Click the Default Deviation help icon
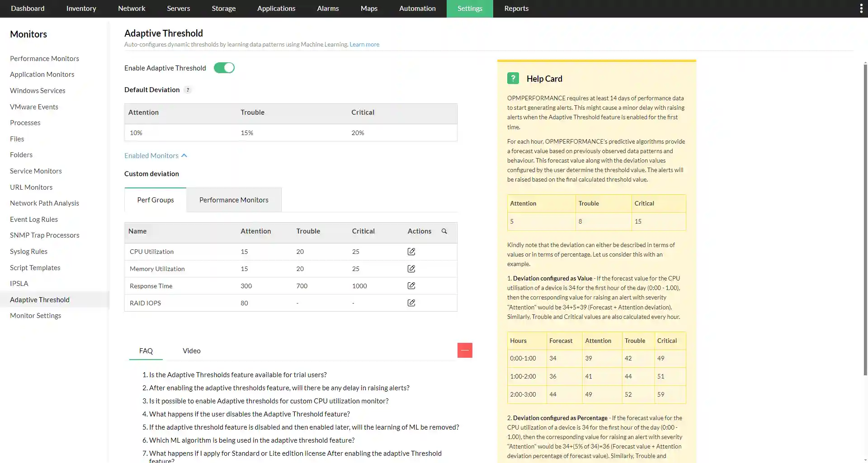Viewport: 868px width, 463px height. 188,89
